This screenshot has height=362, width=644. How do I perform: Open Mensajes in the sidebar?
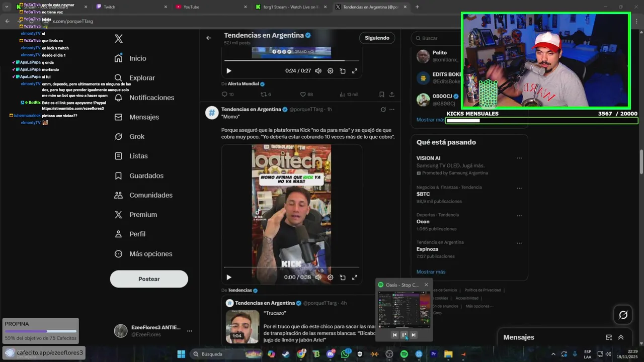(137, 117)
